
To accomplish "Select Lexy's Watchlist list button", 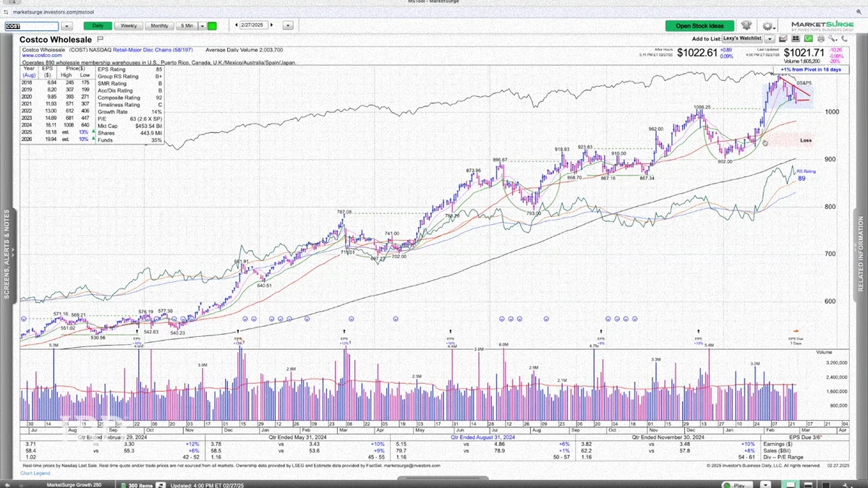I will click(743, 39).
